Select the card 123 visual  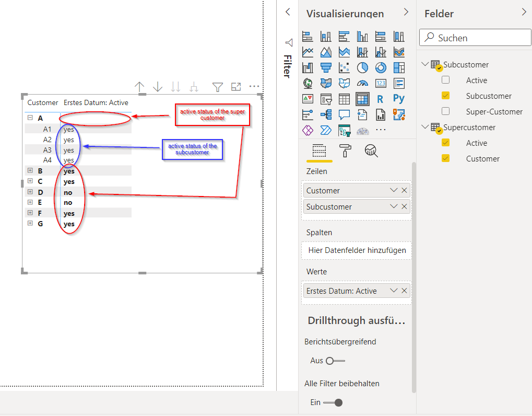pos(381,83)
